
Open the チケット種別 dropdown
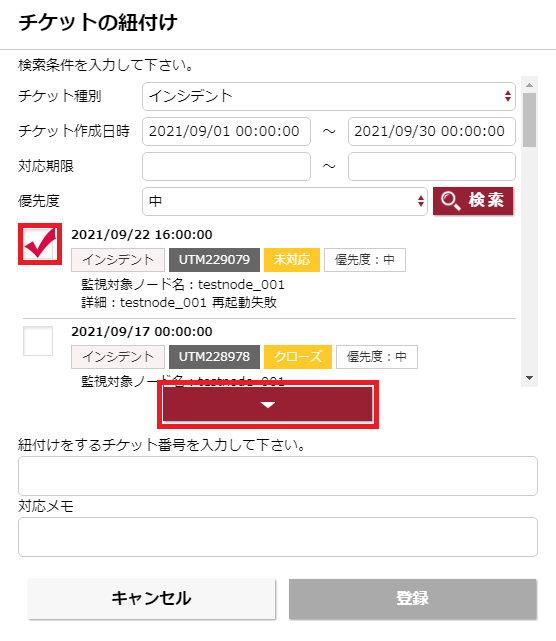(x=329, y=96)
